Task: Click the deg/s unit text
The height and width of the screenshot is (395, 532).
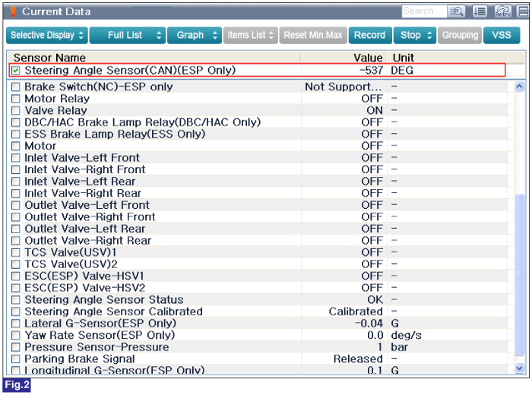Action: pyautogui.click(x=406, y=335)
